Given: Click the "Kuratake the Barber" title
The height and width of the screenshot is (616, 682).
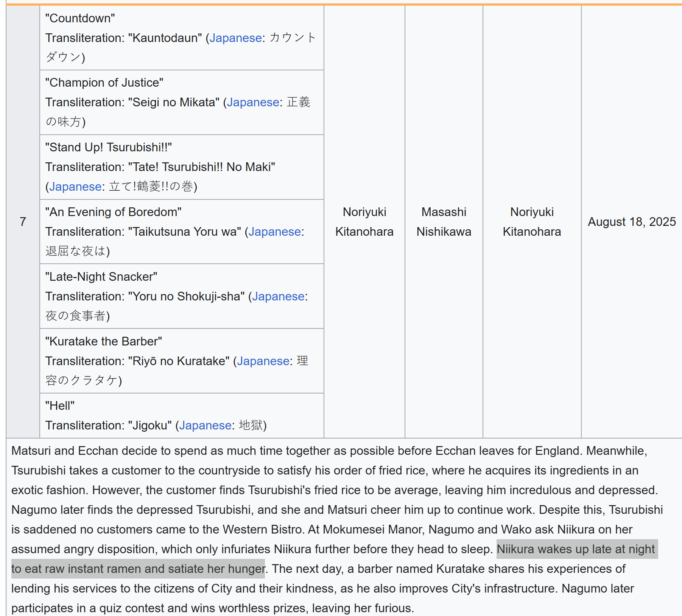Looking at the screenshot, I should point(104,341).
